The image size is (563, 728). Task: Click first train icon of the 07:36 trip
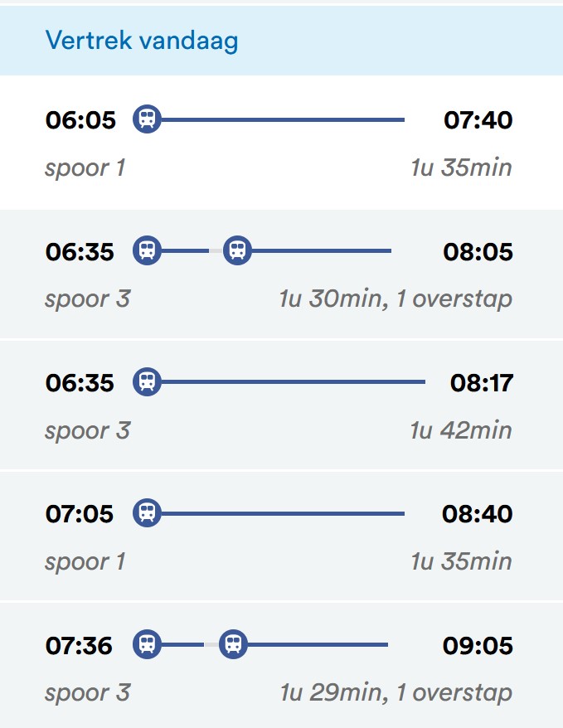point(147,644)
